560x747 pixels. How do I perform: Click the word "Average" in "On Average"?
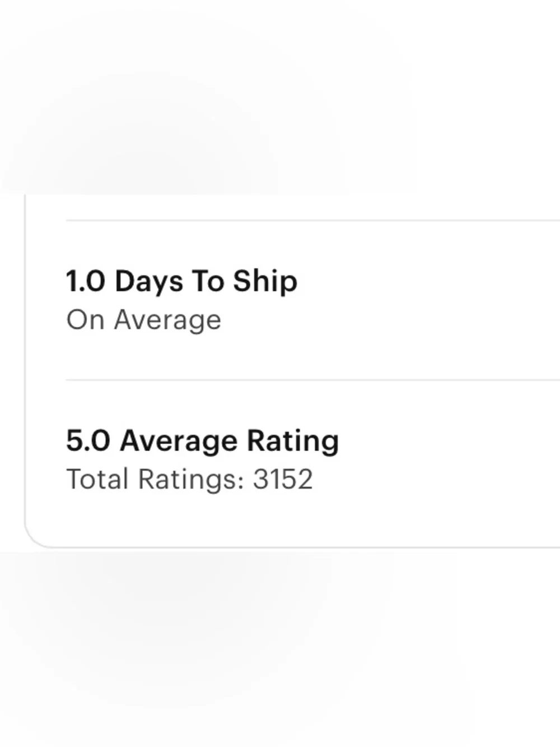(167, 321)
